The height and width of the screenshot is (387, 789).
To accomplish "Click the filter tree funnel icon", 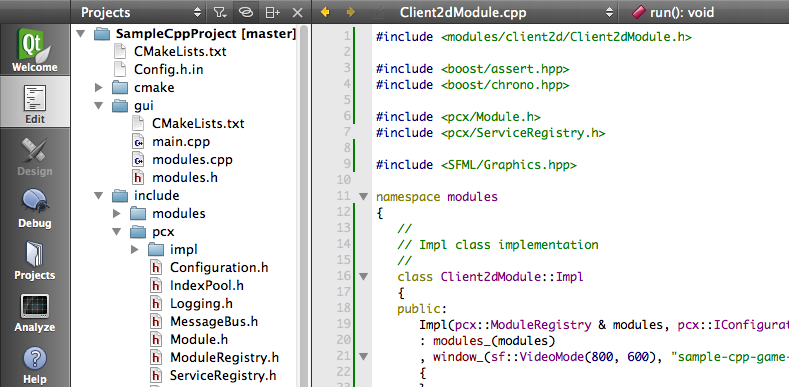I will click(219, 12).
